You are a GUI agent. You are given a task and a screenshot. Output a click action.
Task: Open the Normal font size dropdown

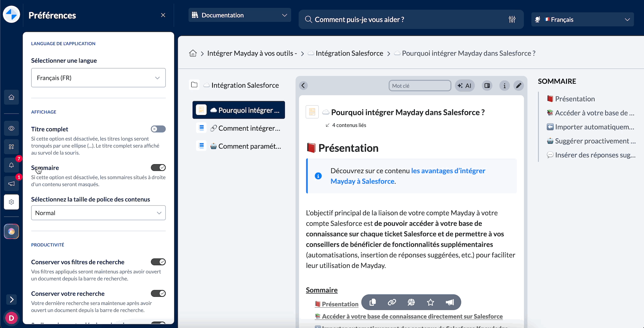(98, 213)
